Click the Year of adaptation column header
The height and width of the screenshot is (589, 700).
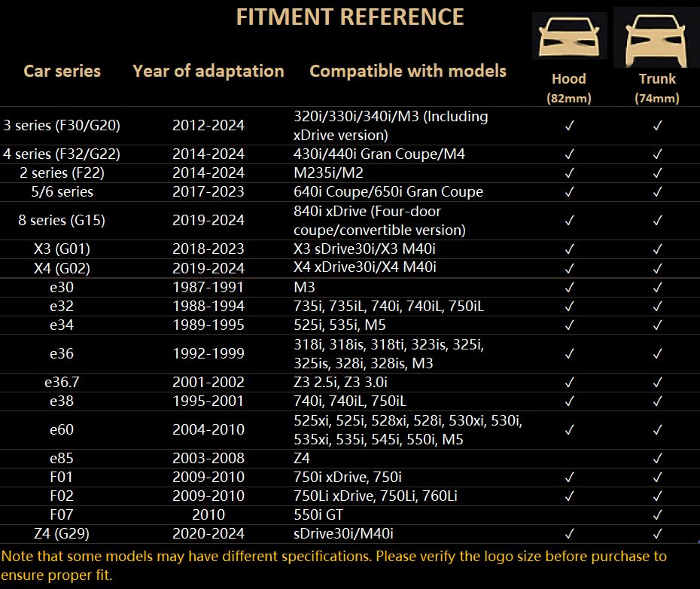208,71
